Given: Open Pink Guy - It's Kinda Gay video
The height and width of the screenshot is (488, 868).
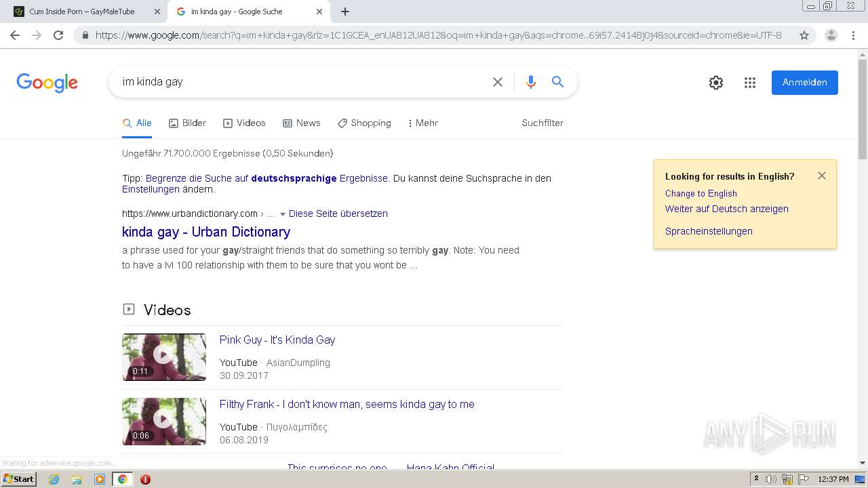Looking at the screenshot, I should pyautogui.click(x=277, y=340).
